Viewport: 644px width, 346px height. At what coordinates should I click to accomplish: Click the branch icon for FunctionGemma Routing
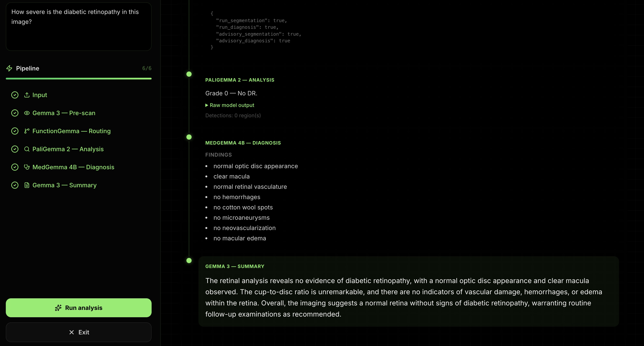pos(27,131)
